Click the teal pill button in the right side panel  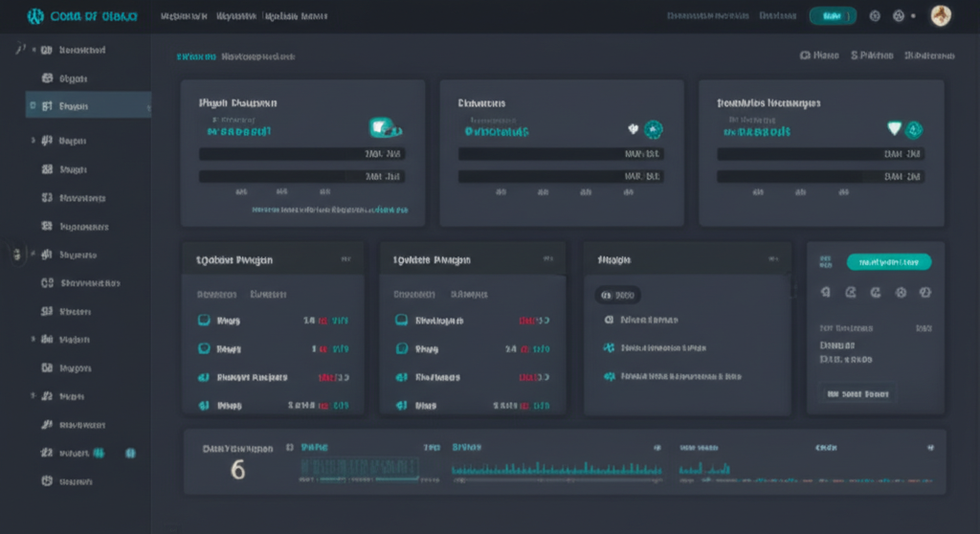[x=889, y=262]
